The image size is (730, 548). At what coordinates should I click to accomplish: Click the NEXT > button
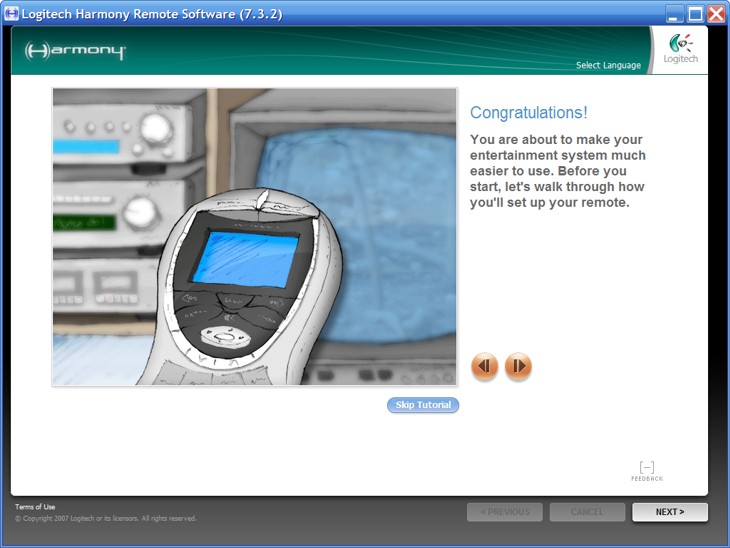tap(670, 512)
